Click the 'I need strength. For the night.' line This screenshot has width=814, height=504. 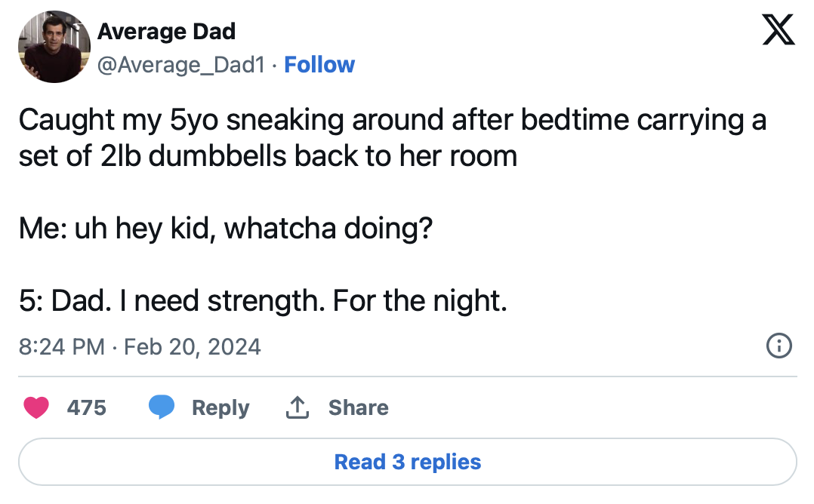(x=313, y=301)
